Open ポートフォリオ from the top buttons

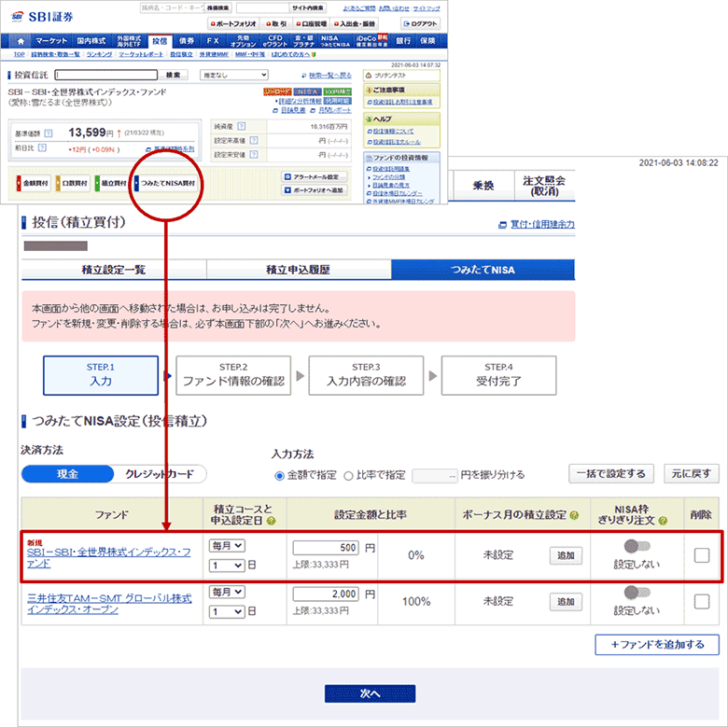(x=233, y=23)
